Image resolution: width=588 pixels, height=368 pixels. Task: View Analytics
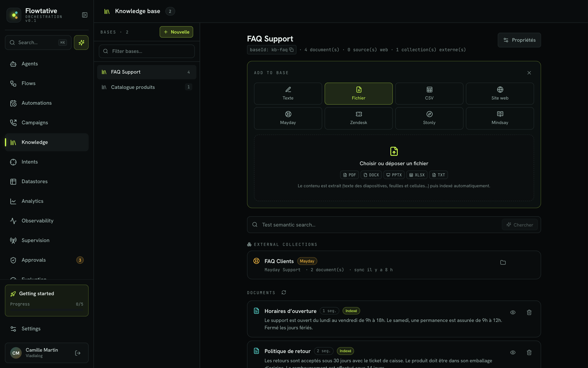tap(47, 201)
